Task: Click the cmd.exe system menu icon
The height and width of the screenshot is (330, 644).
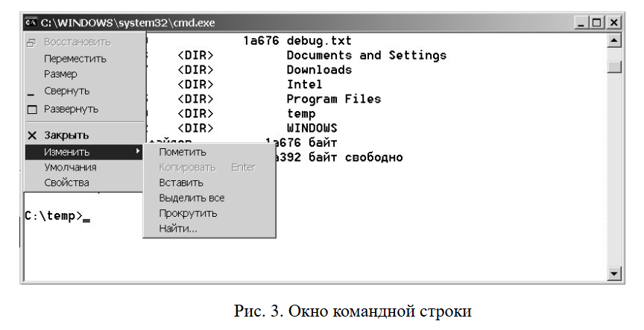Action: point(31,23)
